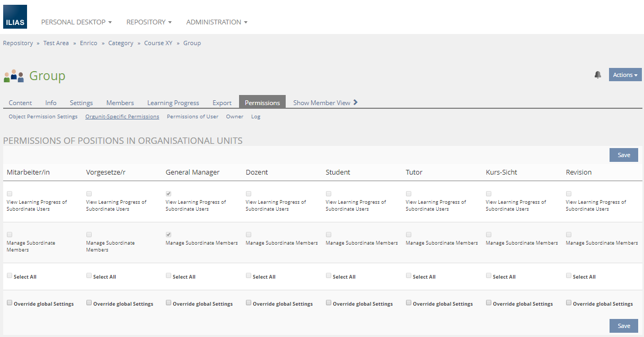
Task: Toggle Select All under Mitarbeiter/in
Action: [10, 276]
